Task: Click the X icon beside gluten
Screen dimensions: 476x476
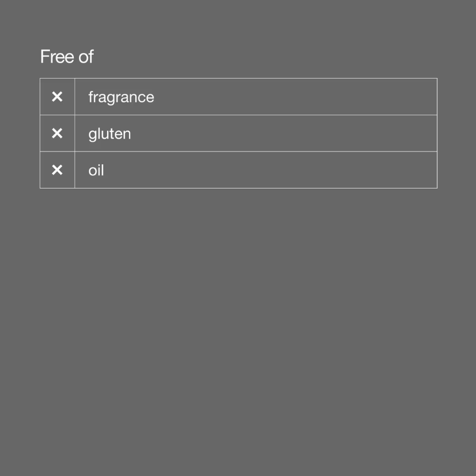Action: (57, 134)
